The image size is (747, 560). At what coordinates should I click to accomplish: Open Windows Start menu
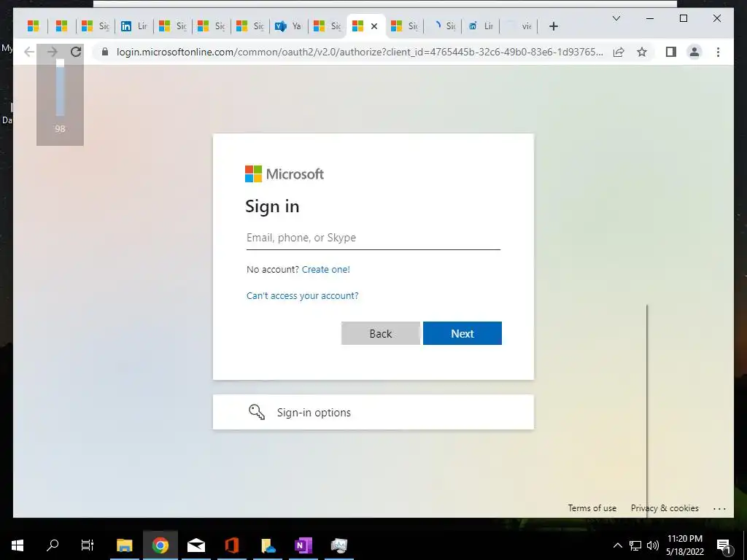pyautogui.click(x=18, y=545)
